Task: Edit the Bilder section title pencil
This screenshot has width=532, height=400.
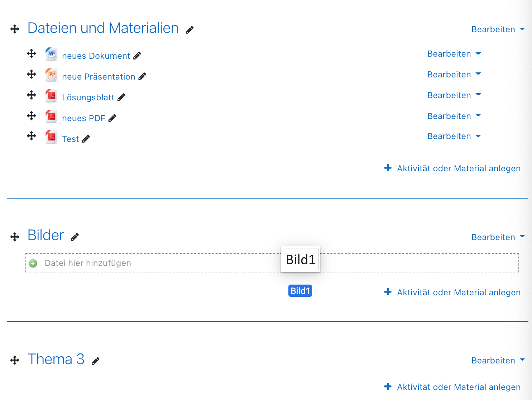Action: pos(75,237)
